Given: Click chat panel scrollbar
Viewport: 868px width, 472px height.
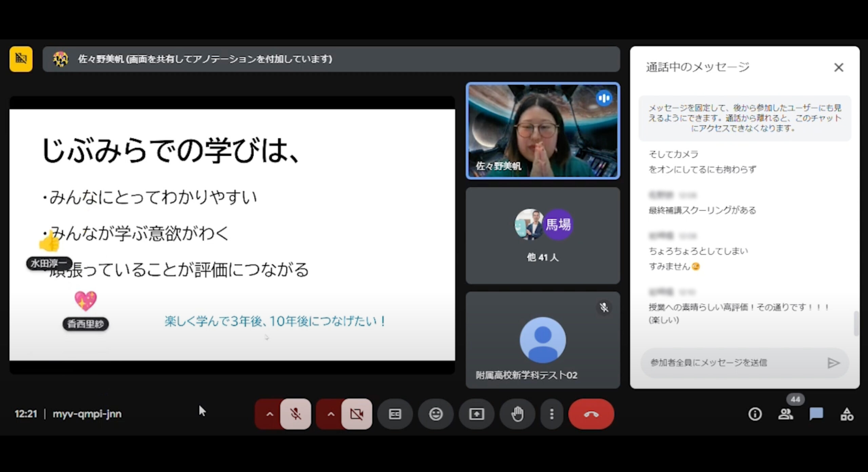Looking at the screenshot, I should click(856, 324).
